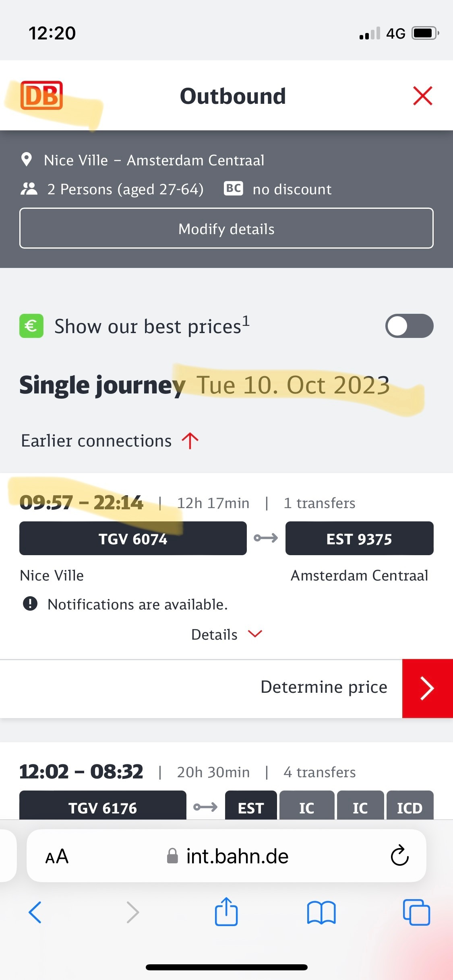Tap the location pin icon beside Nice Ville
Viewport: 453px width, 980px height.
point(27,160)
